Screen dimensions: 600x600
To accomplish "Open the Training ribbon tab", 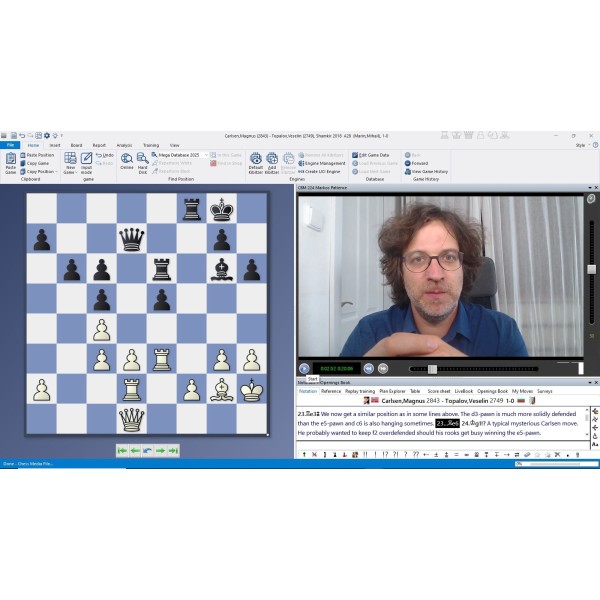I will (151, 145).
